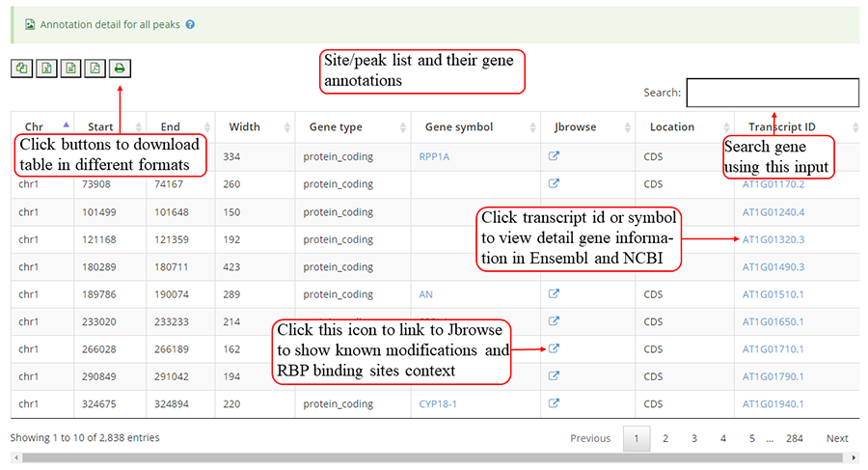The height and width of the screenshot is (470, 868).
Task: Jump to last page 284
Action: [794, 438]
